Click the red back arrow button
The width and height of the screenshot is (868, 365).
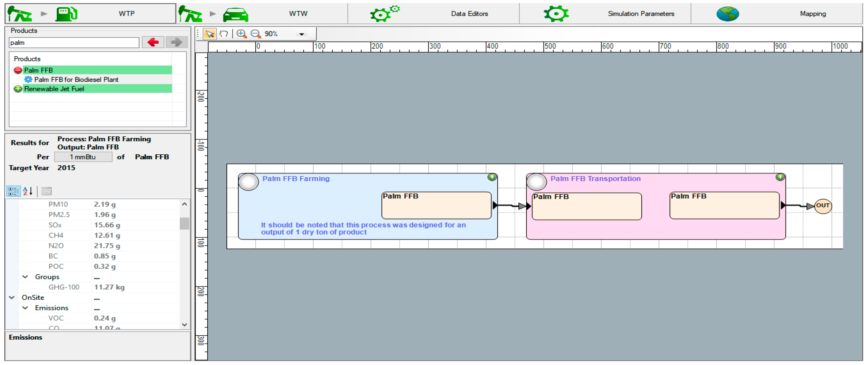point(153,42)
